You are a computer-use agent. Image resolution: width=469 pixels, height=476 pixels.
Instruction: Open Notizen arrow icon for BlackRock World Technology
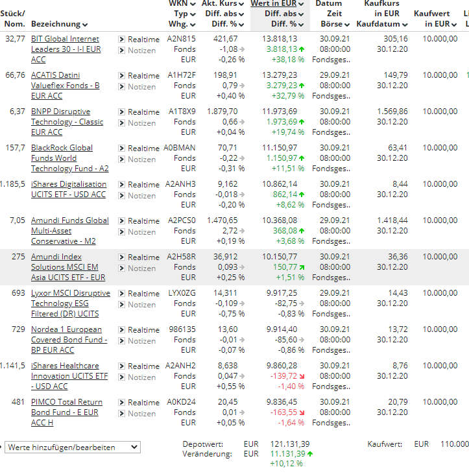(x=121, y=160)
